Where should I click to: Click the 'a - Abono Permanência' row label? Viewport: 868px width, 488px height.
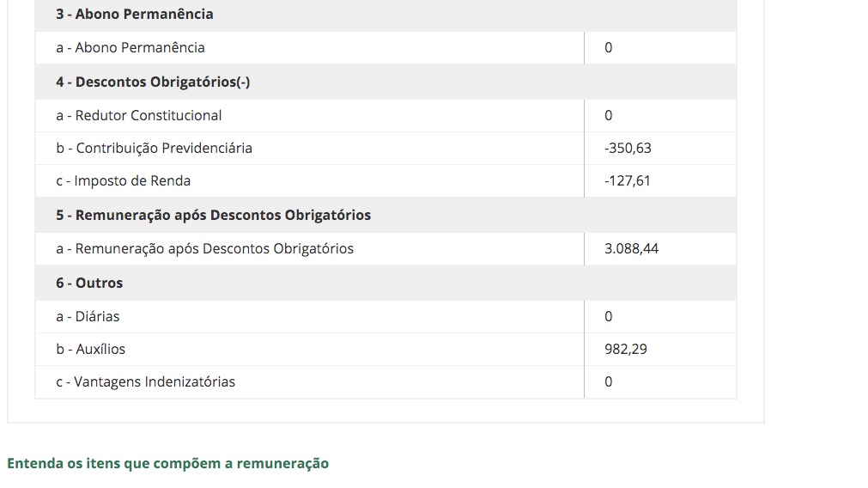131,47
